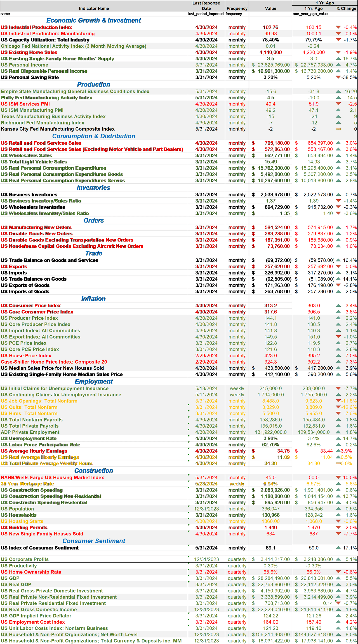Select quarterly frequency cell for US GDP

[237, 578]
